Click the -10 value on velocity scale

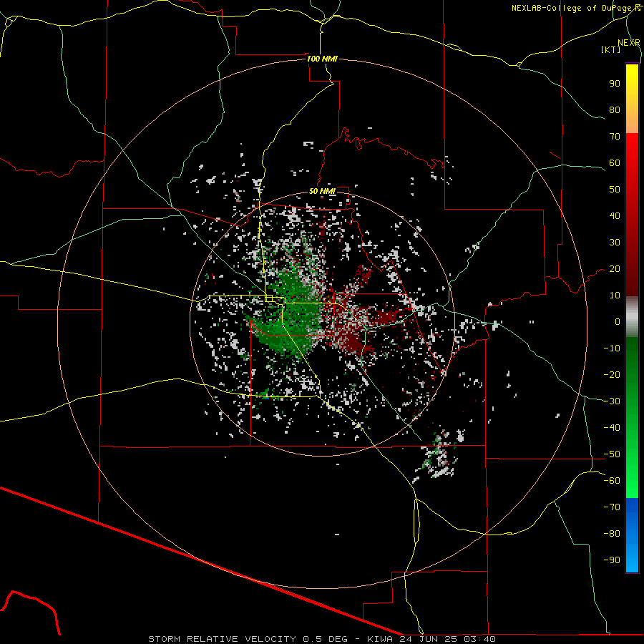coord(612,348)
